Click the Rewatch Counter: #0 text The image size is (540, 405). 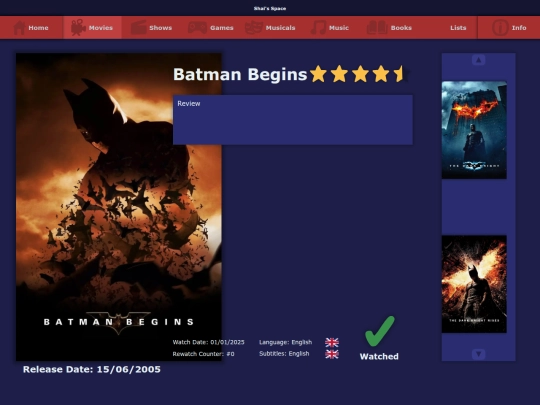pyautogui.click(x=204, y=354)
